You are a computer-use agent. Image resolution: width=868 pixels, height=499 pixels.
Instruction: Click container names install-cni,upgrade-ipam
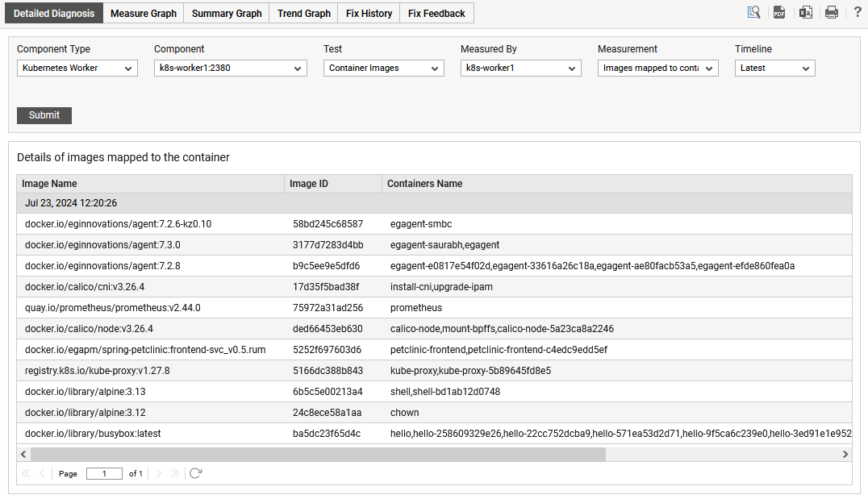(x=441, y=287)
